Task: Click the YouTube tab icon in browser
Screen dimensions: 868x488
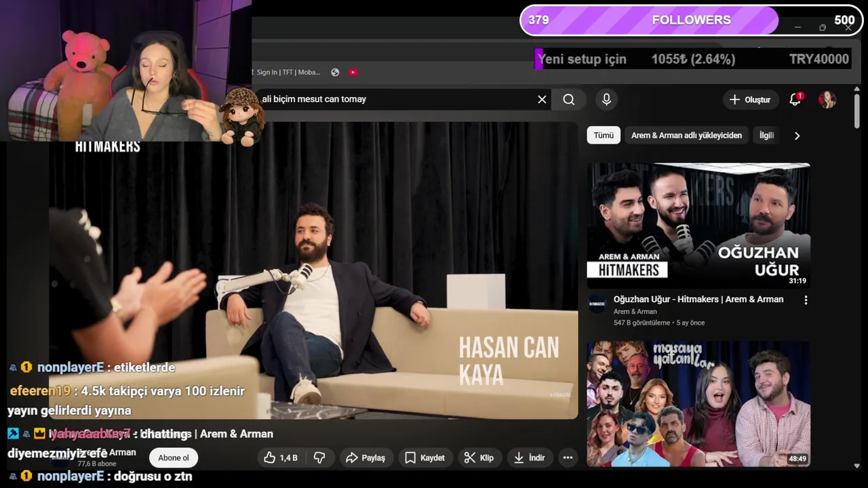Action: pyautogui.click(x=353, y=73)
